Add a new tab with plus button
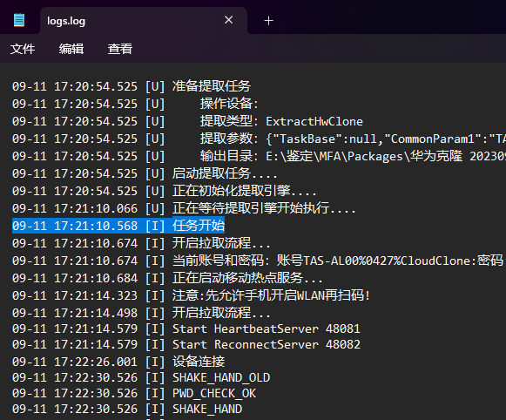Viewport: 506px width, 420px height. click(268, 21)
